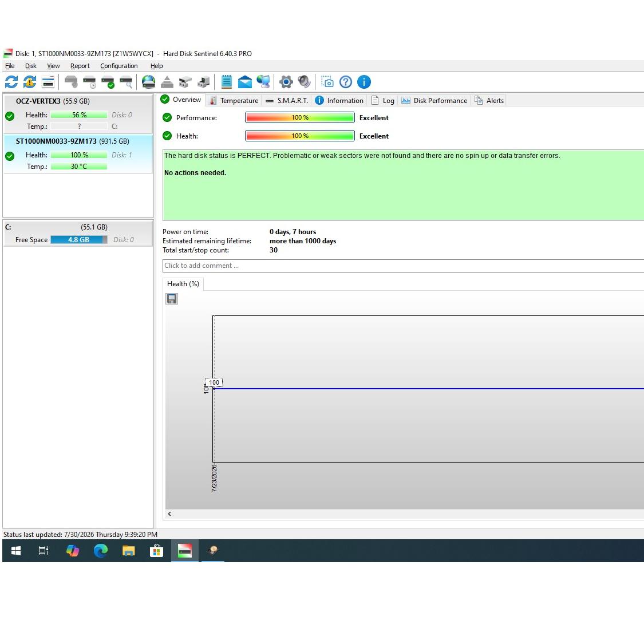
Task: Click the globe over disk toolbar icon
Action: pyautogui.click(x=148, y=82)
